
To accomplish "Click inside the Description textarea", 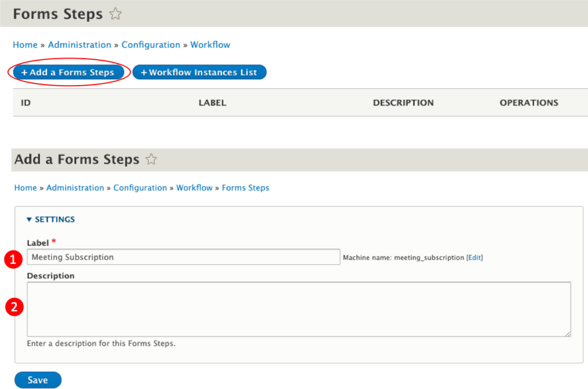I will click(299, 309).
